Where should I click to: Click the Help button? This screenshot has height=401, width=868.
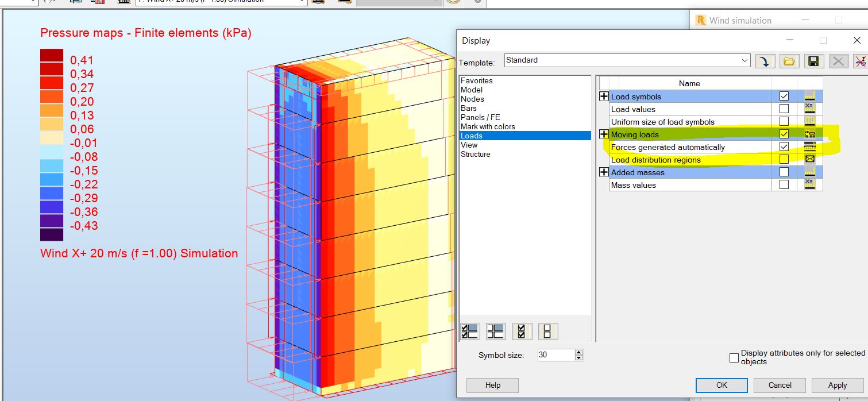click(492, 385)
